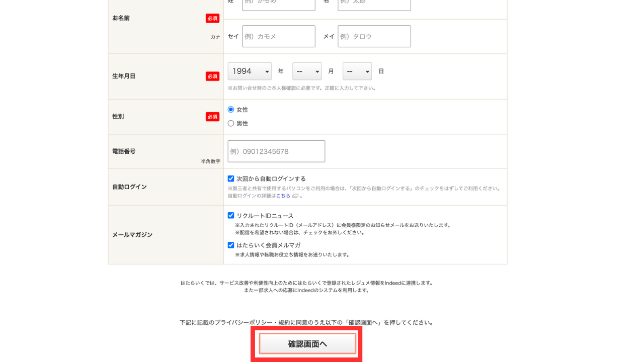Click the phone number input field
Viewport: 644px width, 362px height.
[x=276, y=151]
